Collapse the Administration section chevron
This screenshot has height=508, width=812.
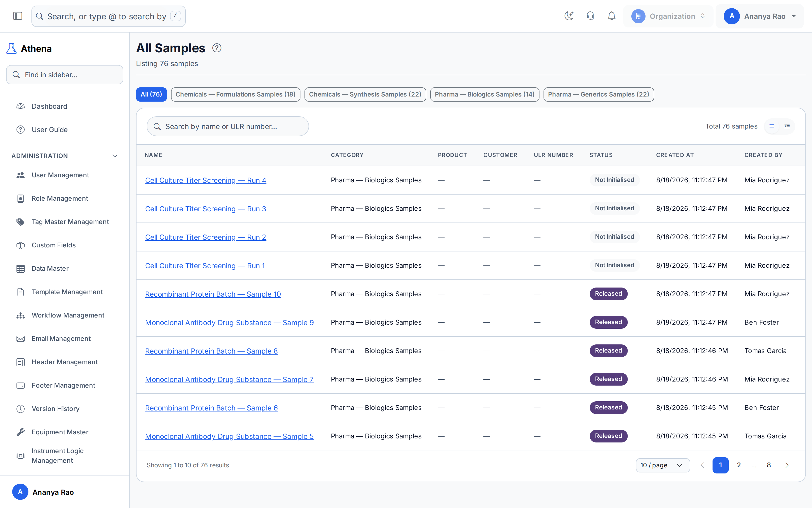pos(115,156)
